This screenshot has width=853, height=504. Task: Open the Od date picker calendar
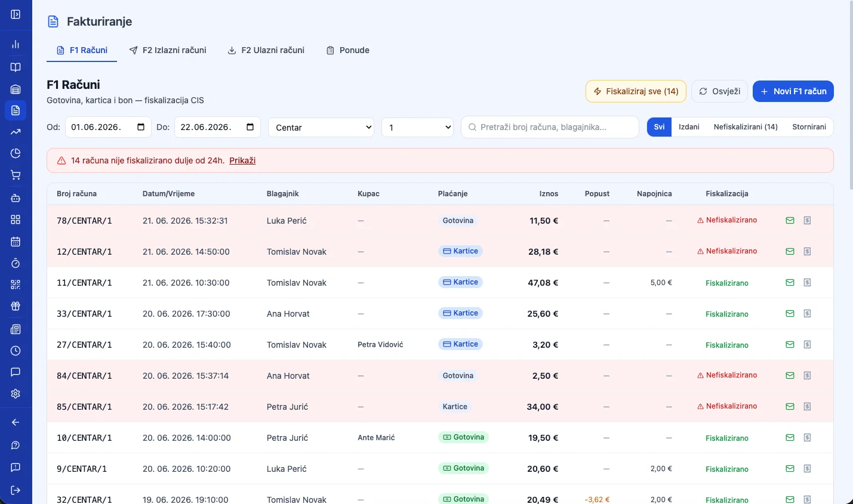(141, 127)
